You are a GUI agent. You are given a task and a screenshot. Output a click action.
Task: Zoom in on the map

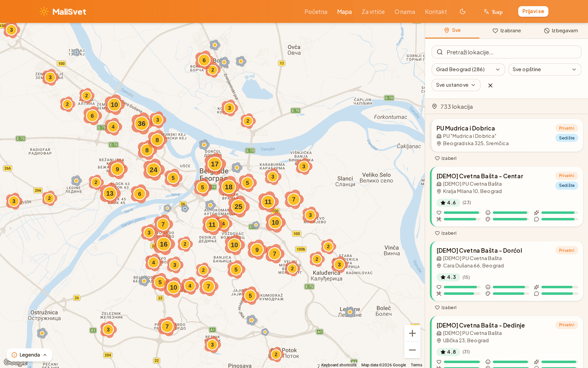pos(412,333)
